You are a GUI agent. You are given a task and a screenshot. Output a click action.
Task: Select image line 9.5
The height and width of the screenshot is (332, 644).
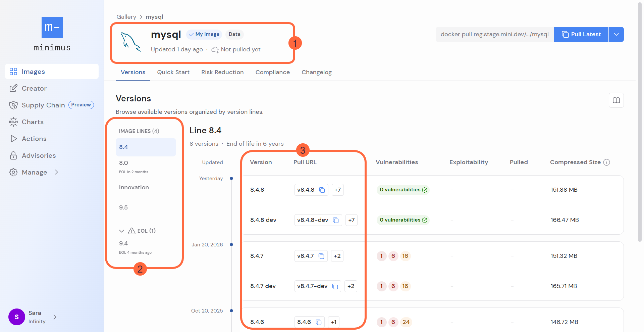click(x=146, y=207)
